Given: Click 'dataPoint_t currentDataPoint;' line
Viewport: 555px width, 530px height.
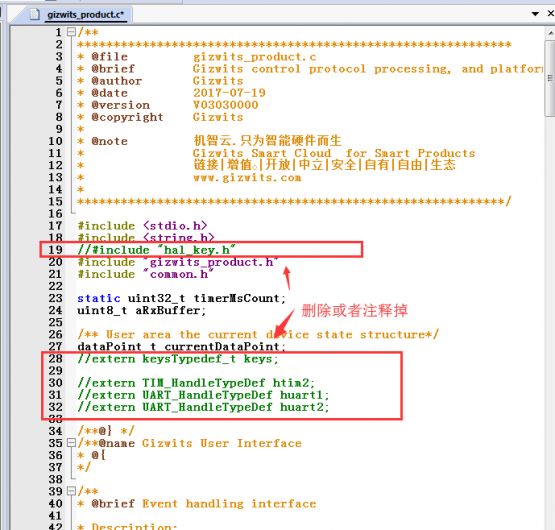Looking at the screenshot, I should [x=181, y=346].
